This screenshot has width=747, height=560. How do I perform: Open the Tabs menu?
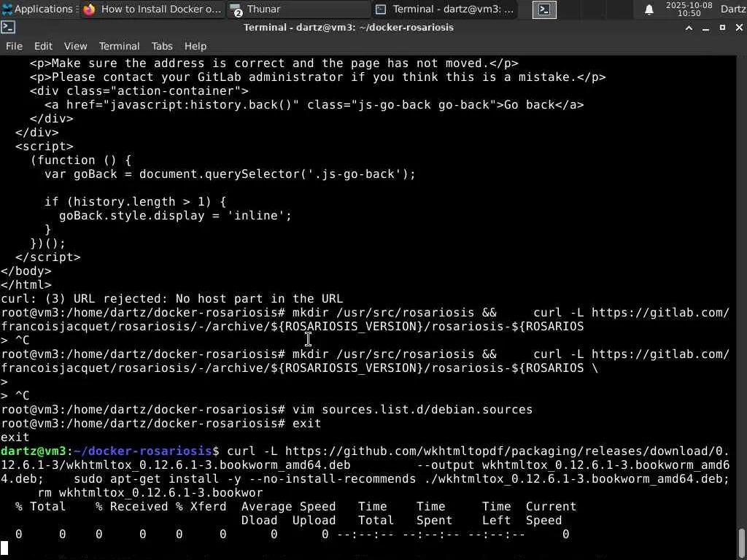tap(162, 46)
